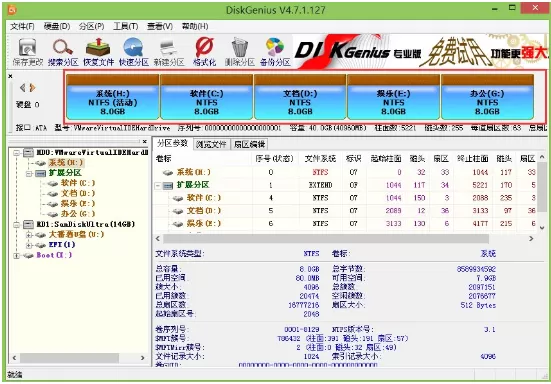The width and height of the screenshot is (551, 384).
Task: Click the 文件系统 column header
Action: [320, 159]
